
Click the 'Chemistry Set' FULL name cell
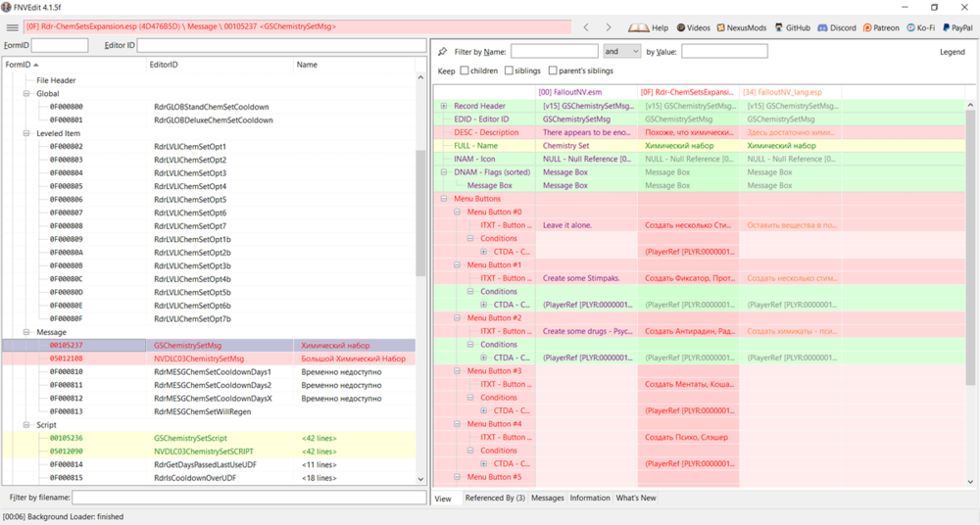coord(586,146)
